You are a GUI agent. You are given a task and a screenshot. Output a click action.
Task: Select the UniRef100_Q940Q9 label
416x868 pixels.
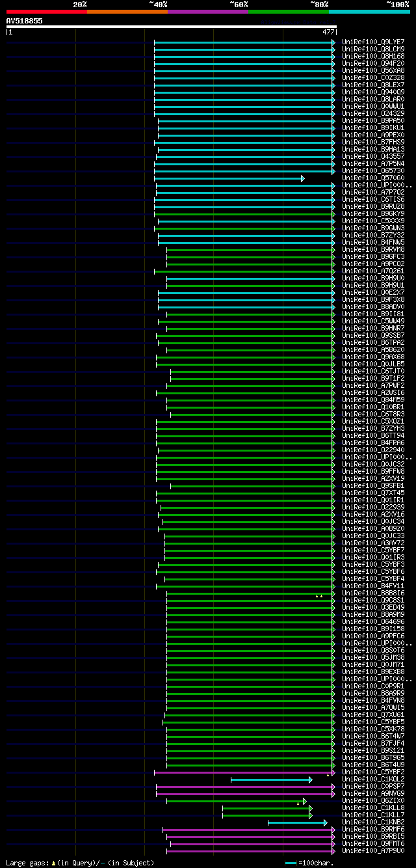coord(373,92)
